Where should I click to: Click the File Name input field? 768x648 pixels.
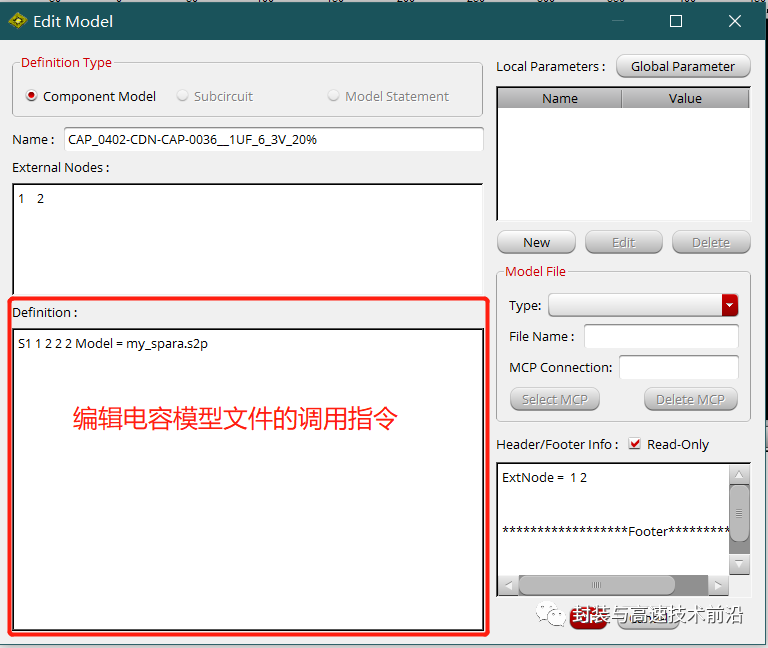point(661,336)
